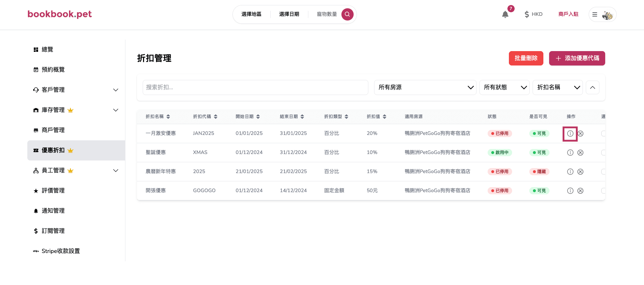
Task: Click the crown icon beside 庫存管理
Action: (x=70, y=110)
